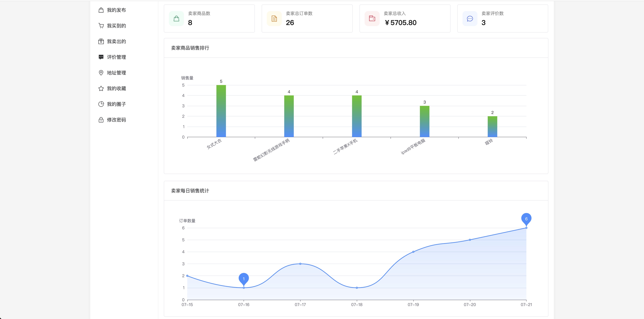644x319 pixels.
Task: Click the pie chart icon beside 我的圈子
Action: pos(101,104)
